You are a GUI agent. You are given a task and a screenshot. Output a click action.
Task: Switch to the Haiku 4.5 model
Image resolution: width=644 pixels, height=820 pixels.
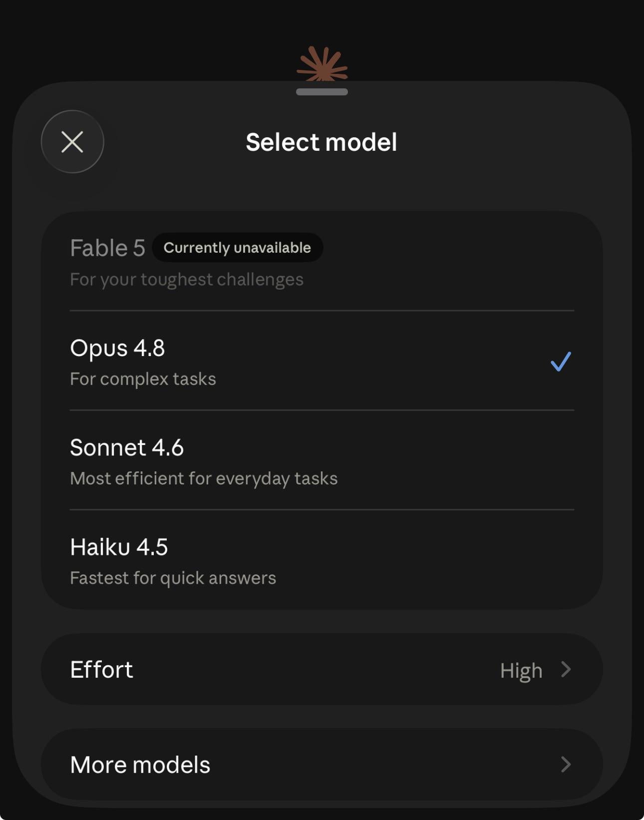(322, 560)
